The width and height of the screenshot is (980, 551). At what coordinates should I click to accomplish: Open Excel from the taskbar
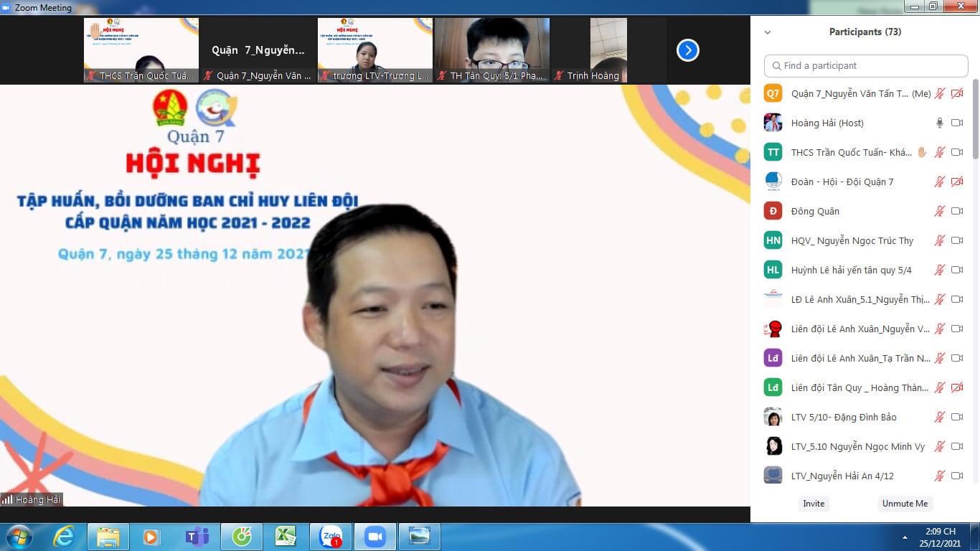286,537
